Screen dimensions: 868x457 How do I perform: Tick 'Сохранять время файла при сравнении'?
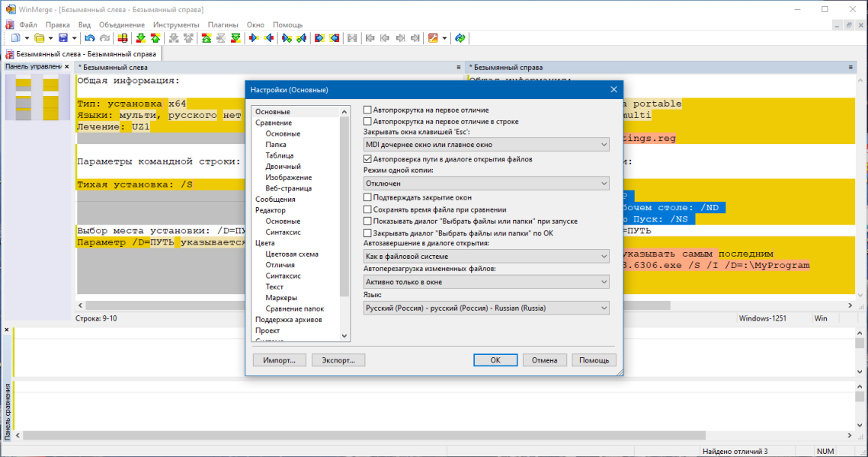click(x=367, y=209)
